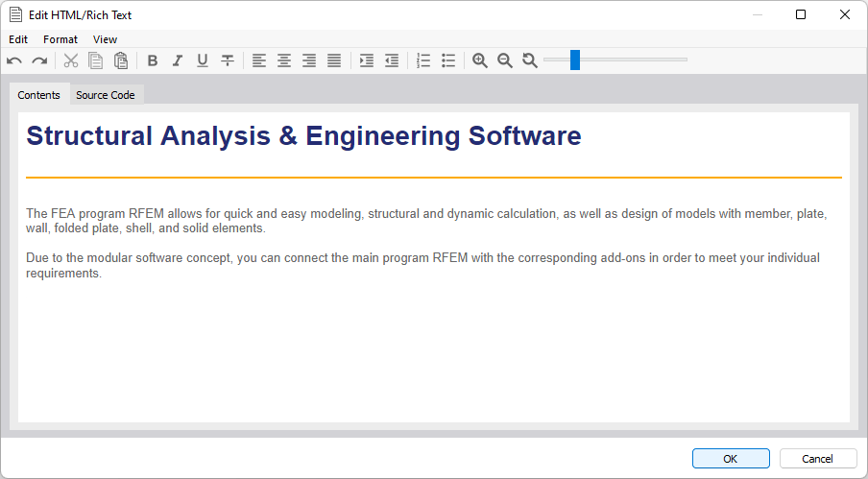Confirm with the OK button
This screenshot has width=868, height=479.
[x=731, y=459]
